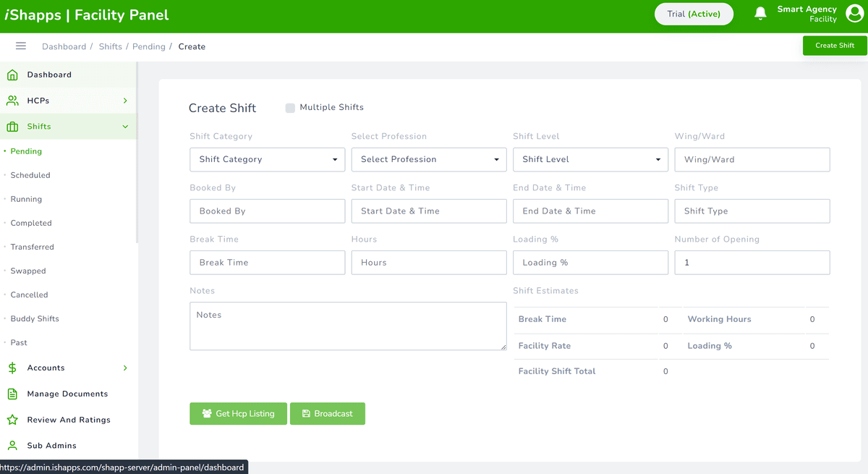Click the Accounts dollar icon
This screenshot has height=474, width=868.
point(12,368)
